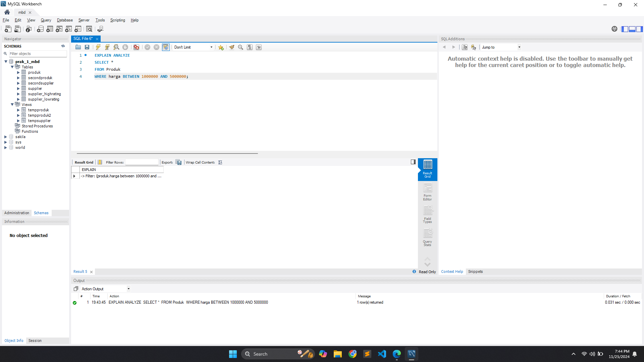Toggle the Action Output dropdown
The height and width of the screenshot is (362, 644).
point(128,289)
